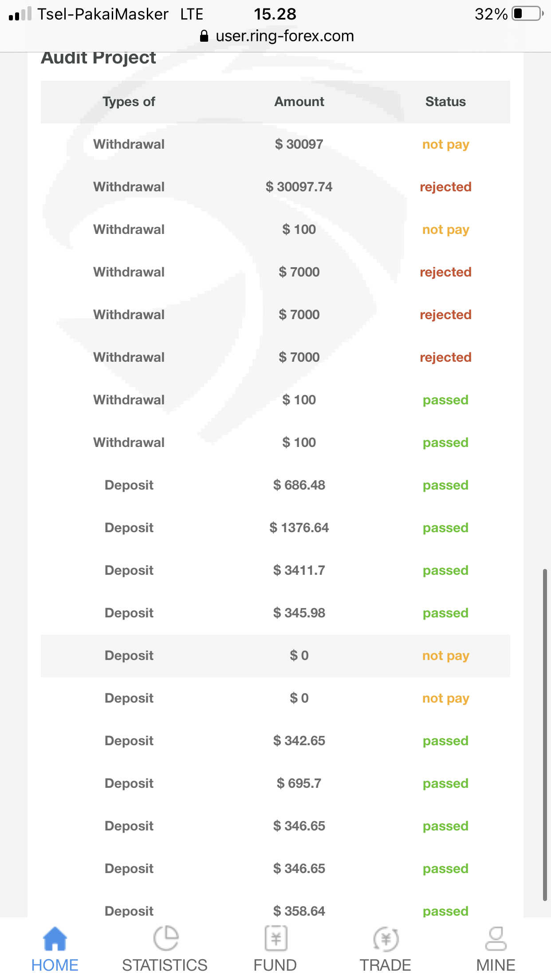Tap the padlock icon in address bar
This screenshot has height=980, width=551.
(x=204, y=36)
